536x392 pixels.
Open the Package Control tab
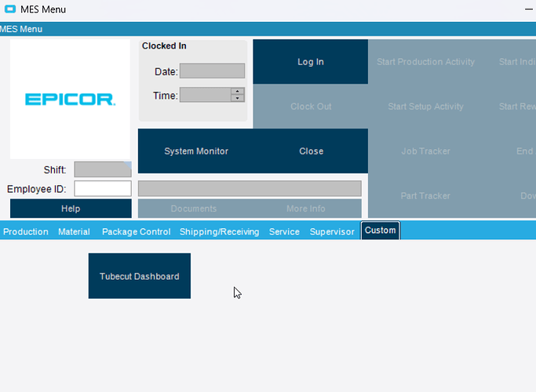136,231
